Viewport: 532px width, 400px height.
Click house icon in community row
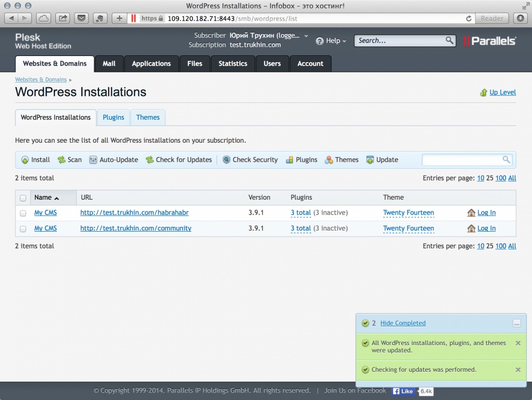point(471,228)
